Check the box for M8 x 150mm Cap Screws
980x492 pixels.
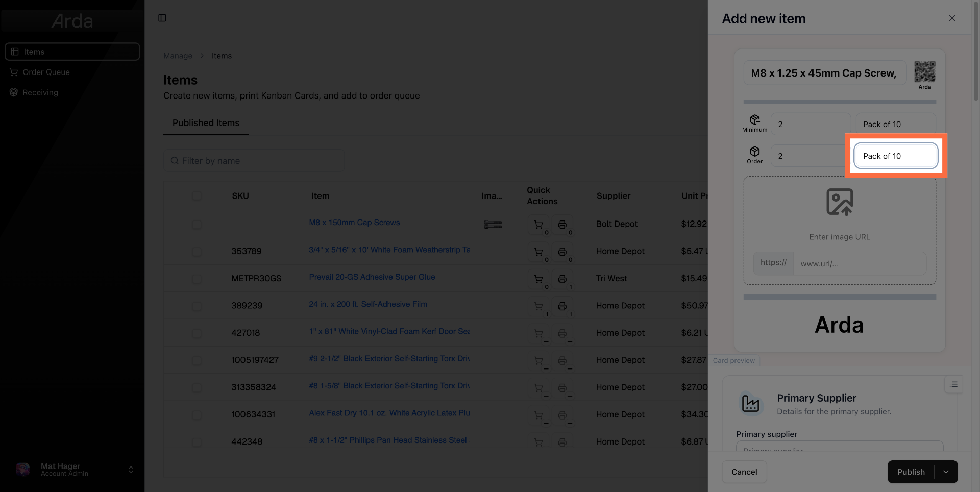(197, 225)
